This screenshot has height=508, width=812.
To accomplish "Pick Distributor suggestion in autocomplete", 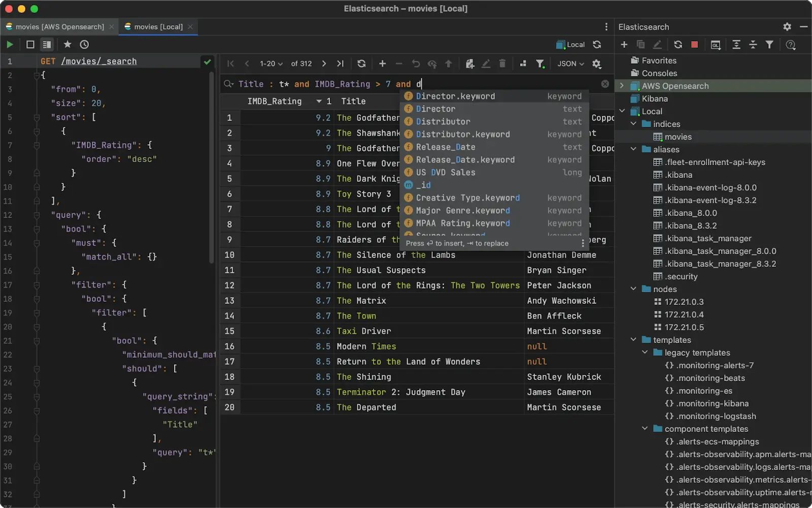I will tap(494, 121).
